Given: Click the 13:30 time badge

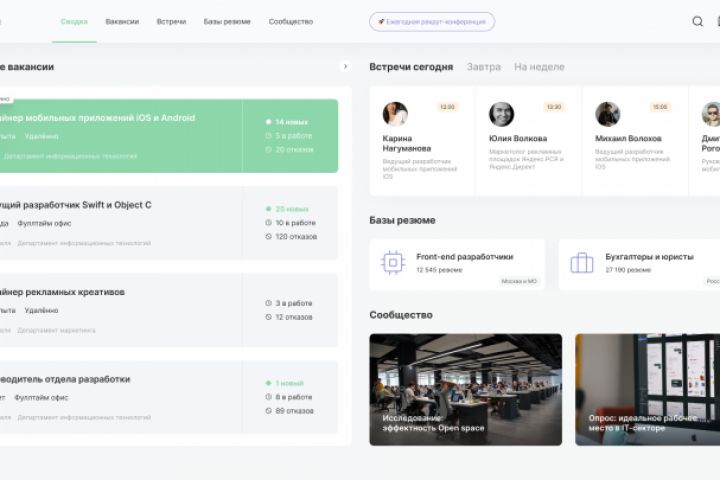Looking at the screenshot, I should click(x=554, y=107).
